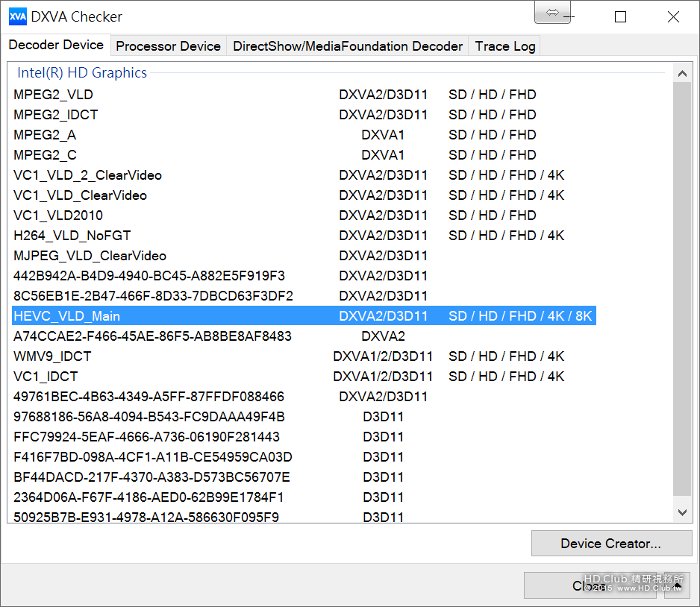This screenshot has width=700, height=607.
Task: Click the scrollbar up arrow
Action: (682, 74)
